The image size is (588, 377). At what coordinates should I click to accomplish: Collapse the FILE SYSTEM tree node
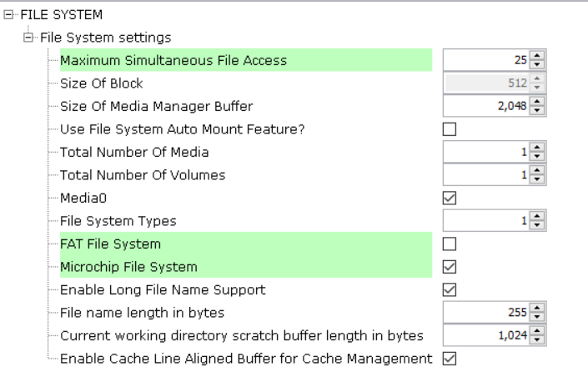point(8,16)
